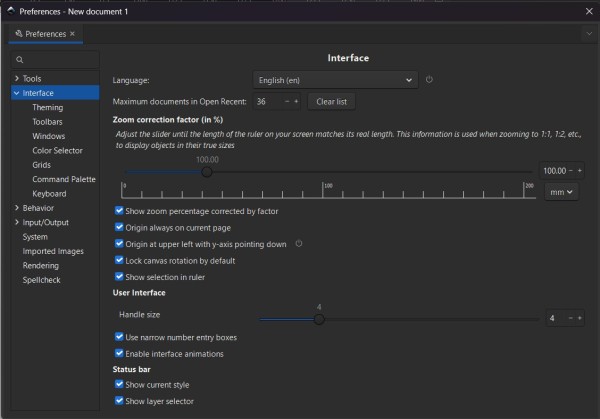This screenshot has height=419, width=600.
Task: Select System in the sidebar
Action: 35,237
